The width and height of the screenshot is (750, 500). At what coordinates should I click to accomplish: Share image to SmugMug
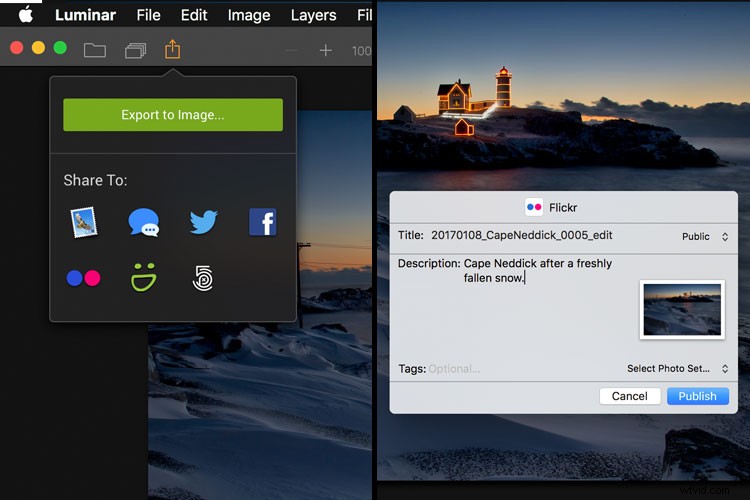tap(144, 278)
